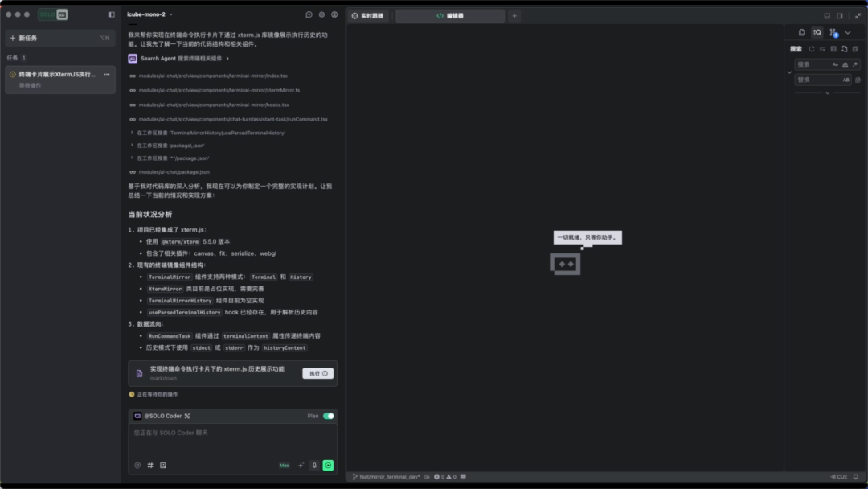Collapse all search results

coord(855,49)
